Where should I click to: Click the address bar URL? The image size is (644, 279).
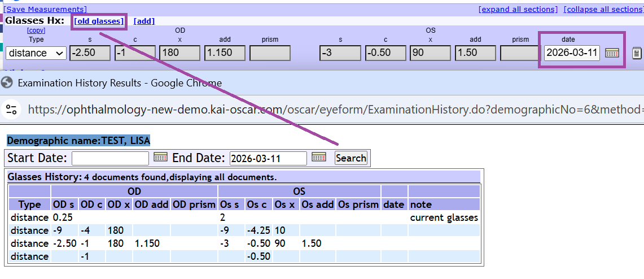(x=335, y=110)
